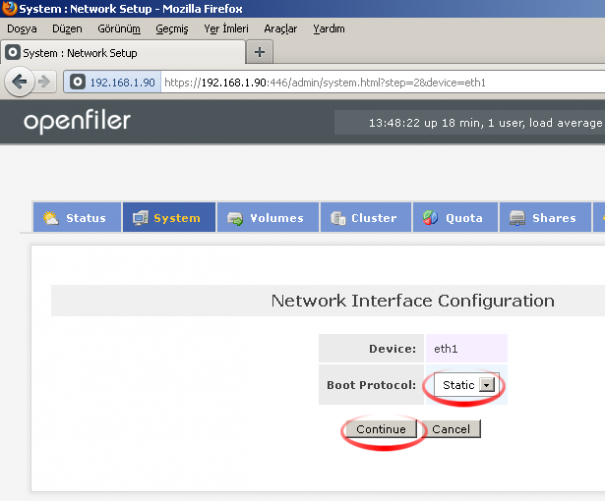The height and width of the screenshot is (501, 605).
Task: Click the forward navigation arrow
Action: point(44,81)
